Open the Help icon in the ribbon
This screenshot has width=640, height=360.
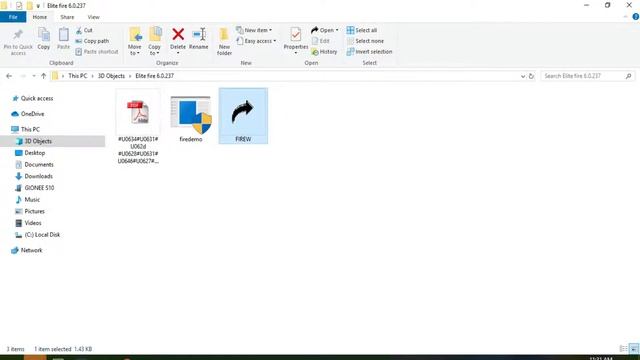pyautogui.click(x=636, y=17)
